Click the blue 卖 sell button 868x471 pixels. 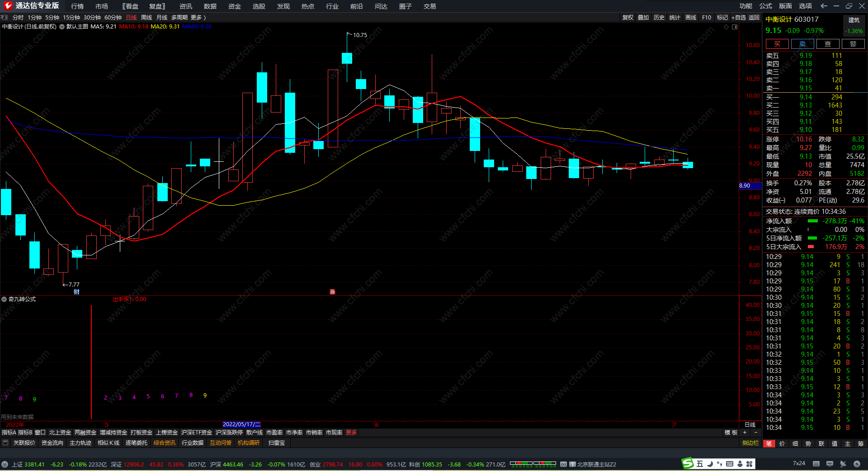802,44
